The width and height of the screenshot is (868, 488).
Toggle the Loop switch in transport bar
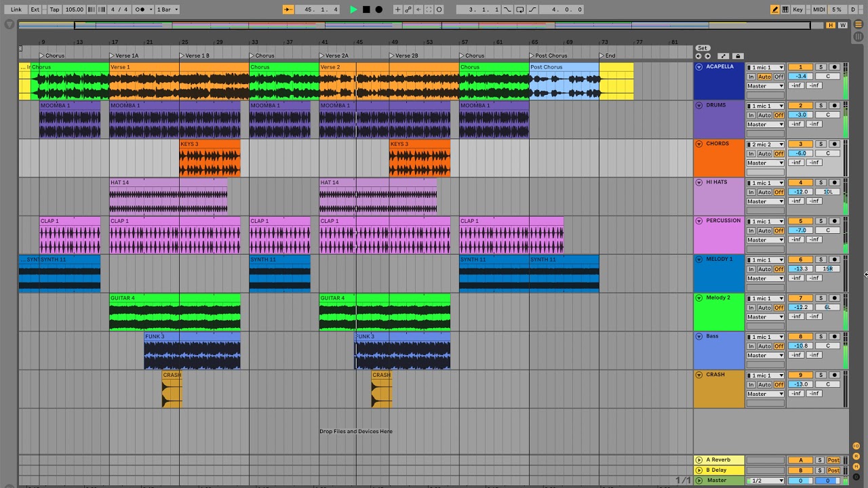coord(520,9)
